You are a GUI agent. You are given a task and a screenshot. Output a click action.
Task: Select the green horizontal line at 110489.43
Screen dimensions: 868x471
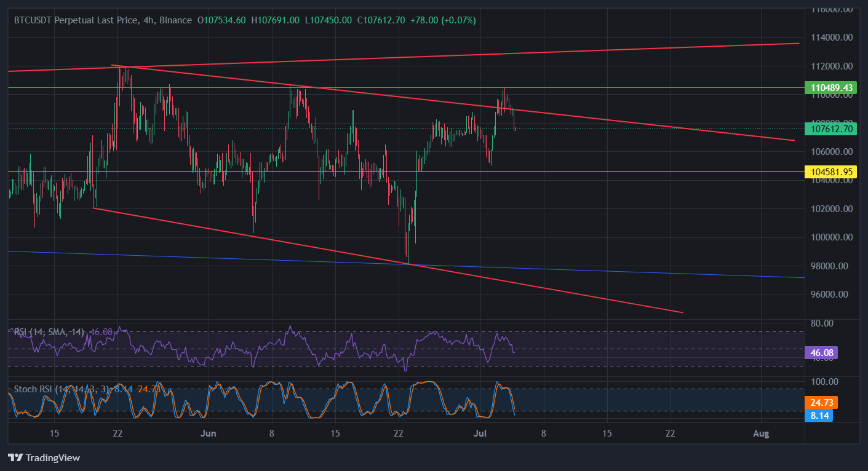[x=406, y=88]
